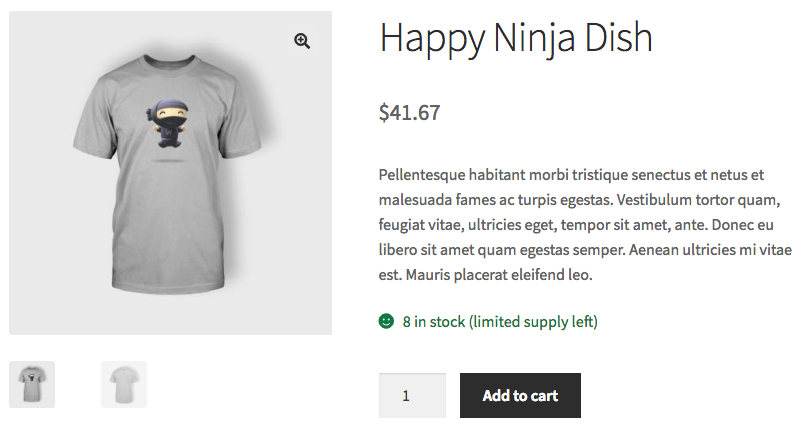Click the green smiley stock icon
This screenshot has width=804, height=444.
pos(386,322)
